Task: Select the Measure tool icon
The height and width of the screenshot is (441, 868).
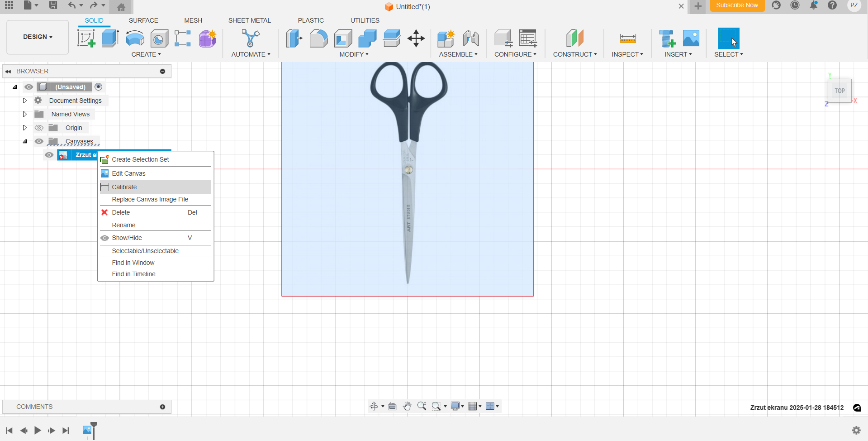Action: 627,38
